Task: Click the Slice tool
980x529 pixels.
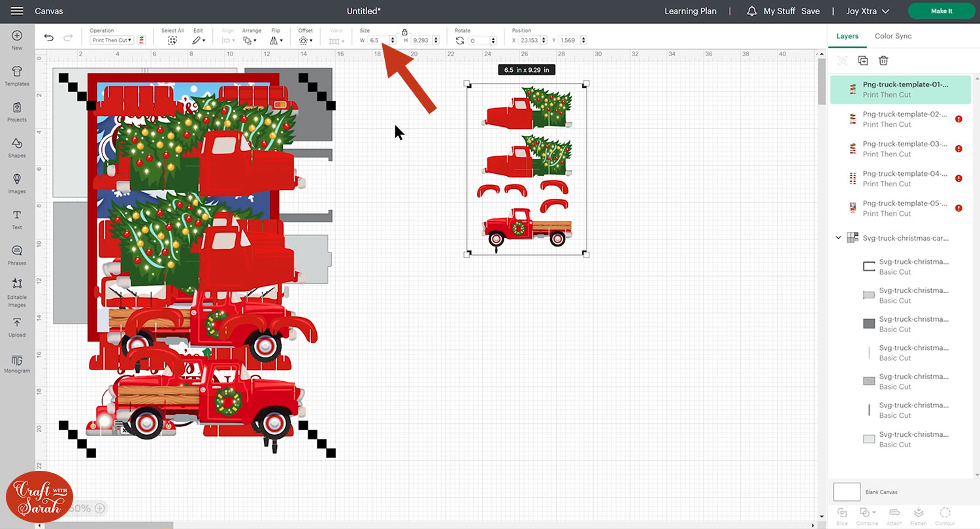Action: coord(842,515)
